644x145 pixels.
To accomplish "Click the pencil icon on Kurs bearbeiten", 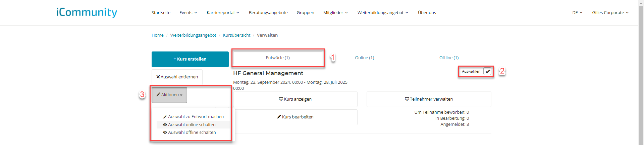I will click(x=279, y=117).
